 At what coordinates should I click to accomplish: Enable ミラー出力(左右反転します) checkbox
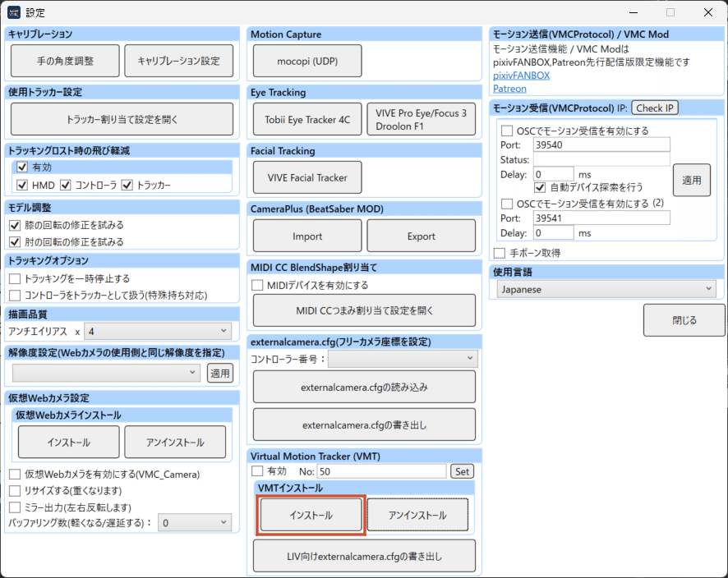pyautogui.click(x=15, y=507)
